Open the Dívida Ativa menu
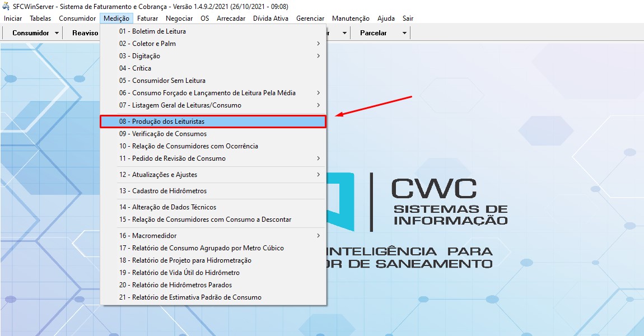644x336 pixels. 270,18
